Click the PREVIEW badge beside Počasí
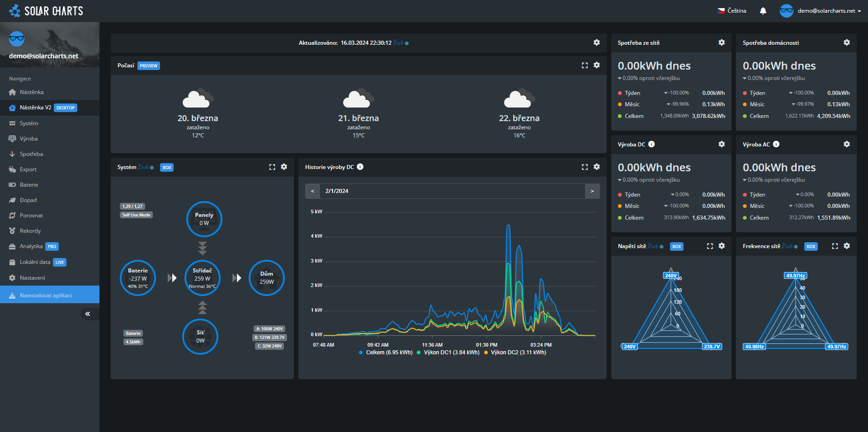 pos(149,66)
